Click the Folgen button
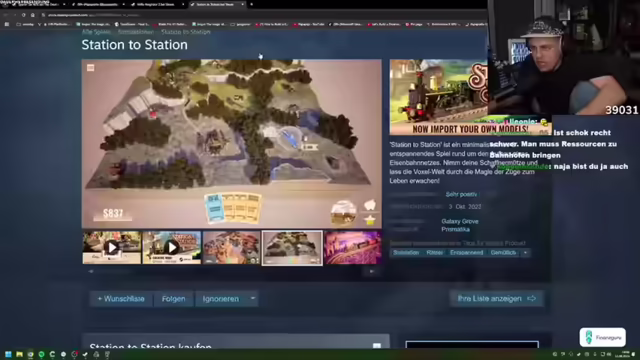 (x=173, y=299)
